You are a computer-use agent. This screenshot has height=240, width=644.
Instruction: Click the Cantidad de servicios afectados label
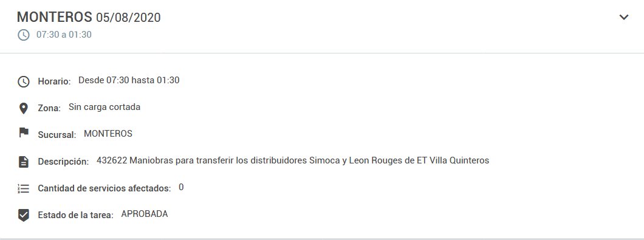(104, 188)
